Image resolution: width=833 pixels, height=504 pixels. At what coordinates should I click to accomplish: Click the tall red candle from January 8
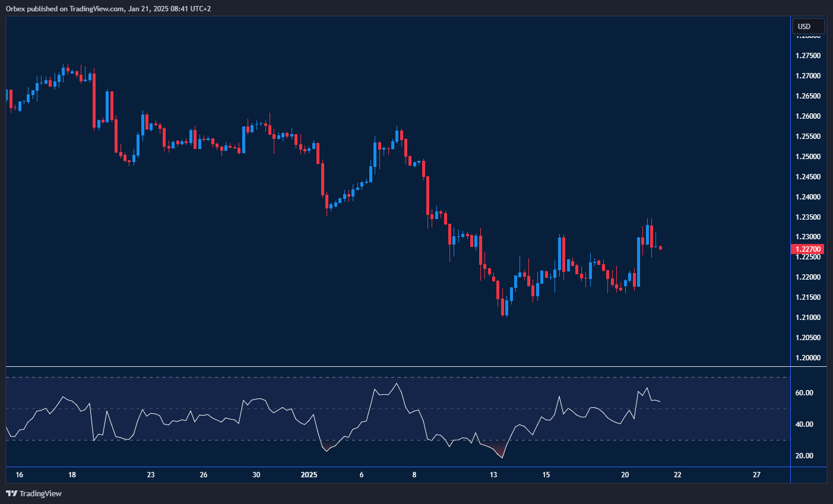click(426, 196)
